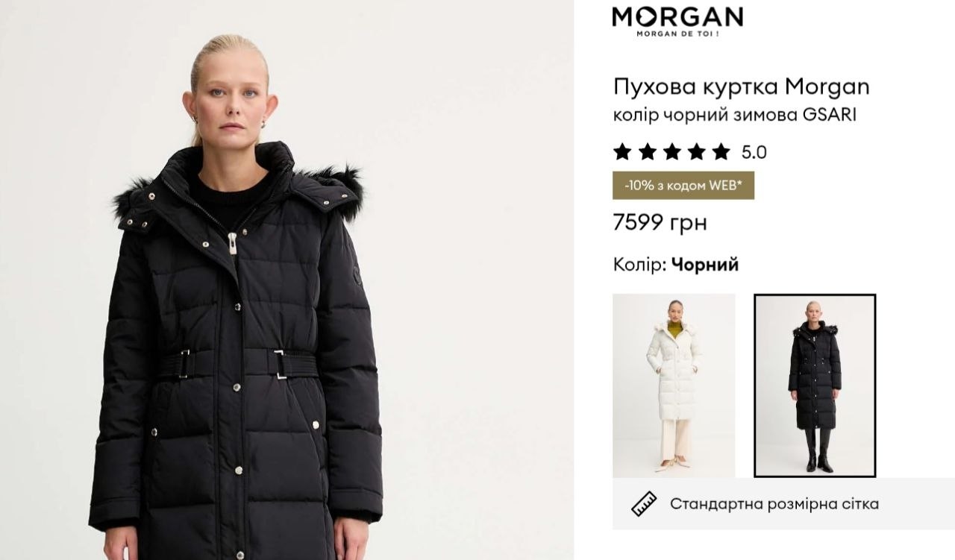
Task: Click the second rating star
Action: click(x=647, y=152)
